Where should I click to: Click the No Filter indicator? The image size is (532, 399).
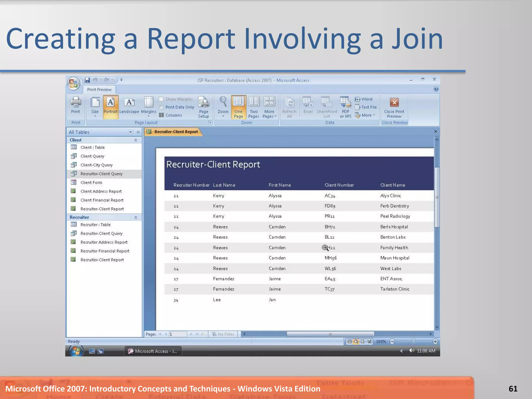click(223, 334)
